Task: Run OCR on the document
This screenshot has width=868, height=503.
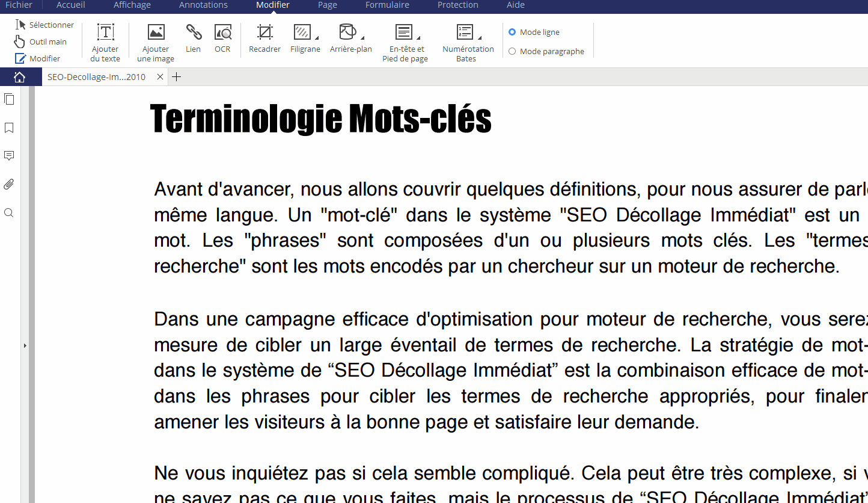Action: point(222,38)
